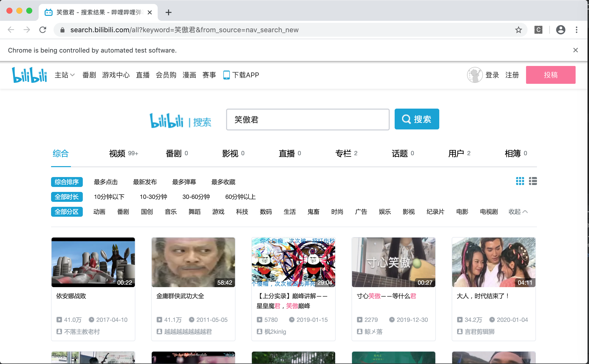Open thumbnail of 依安娜战败 video
The width and height of the screenshot is (589, 364).
coord(93,262)
